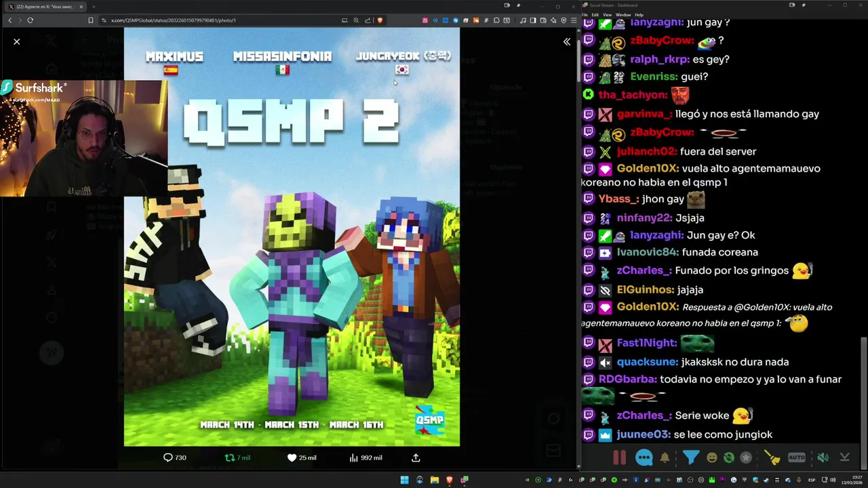Viewport: 868px width, 488px height.
Task: Bookmark the current page
Action: (91, 20)
